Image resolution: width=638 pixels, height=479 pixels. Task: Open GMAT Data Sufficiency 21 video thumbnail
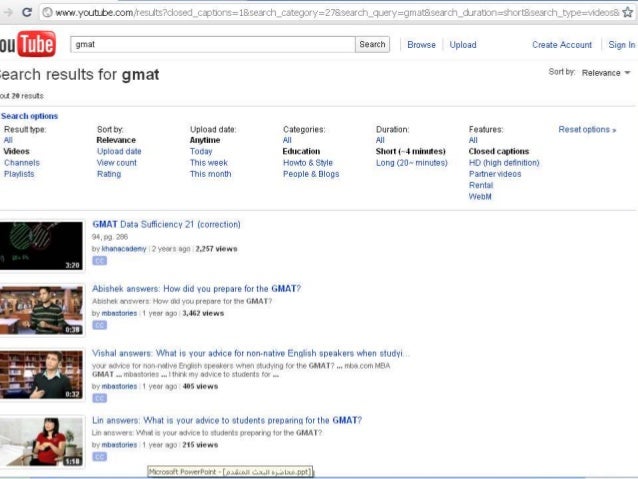point(42,245)
